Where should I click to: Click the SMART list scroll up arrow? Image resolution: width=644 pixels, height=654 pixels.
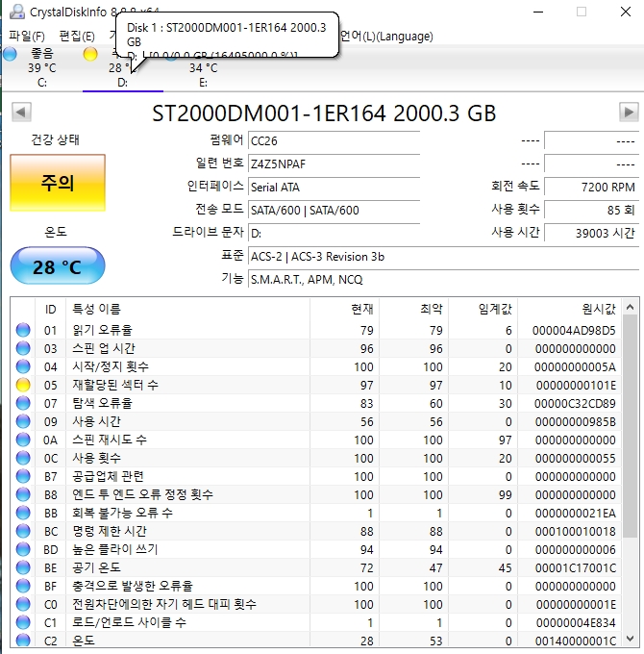[630, 308]
